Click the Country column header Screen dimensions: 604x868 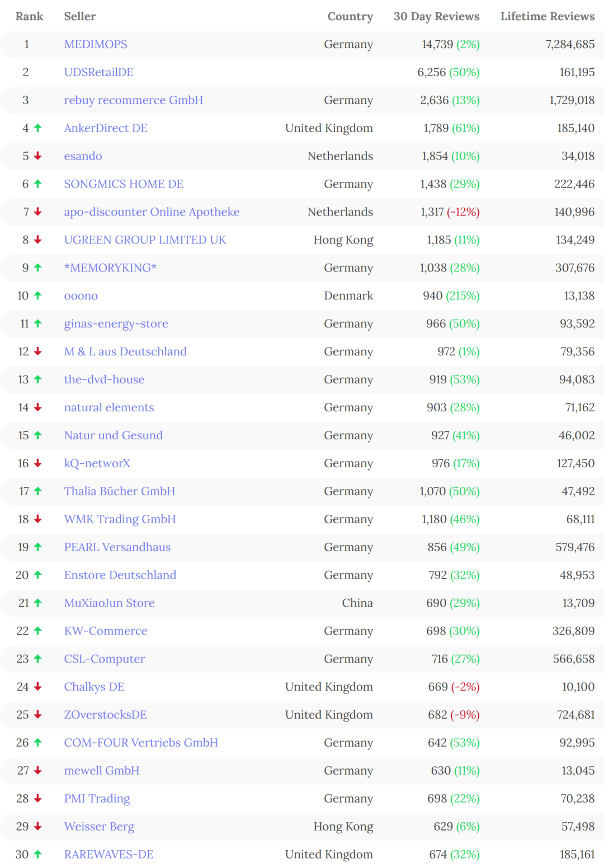click(x=350, y=16)
